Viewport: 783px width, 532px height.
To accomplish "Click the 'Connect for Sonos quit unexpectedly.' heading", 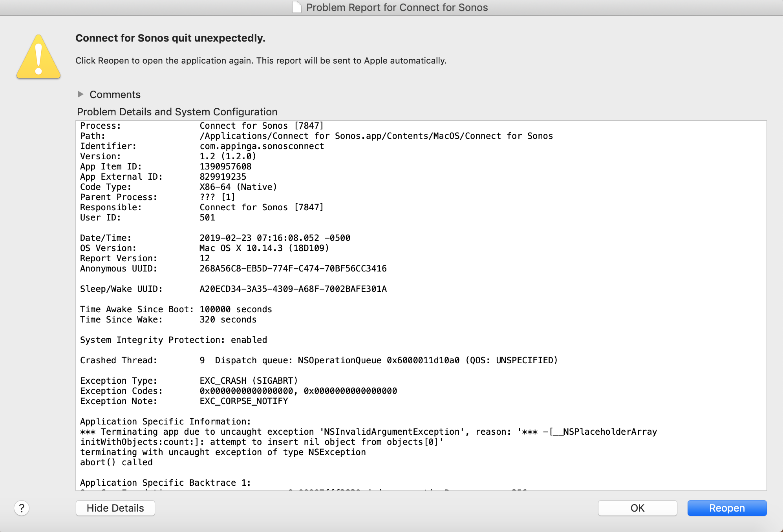I will click(x=170, y=38).
